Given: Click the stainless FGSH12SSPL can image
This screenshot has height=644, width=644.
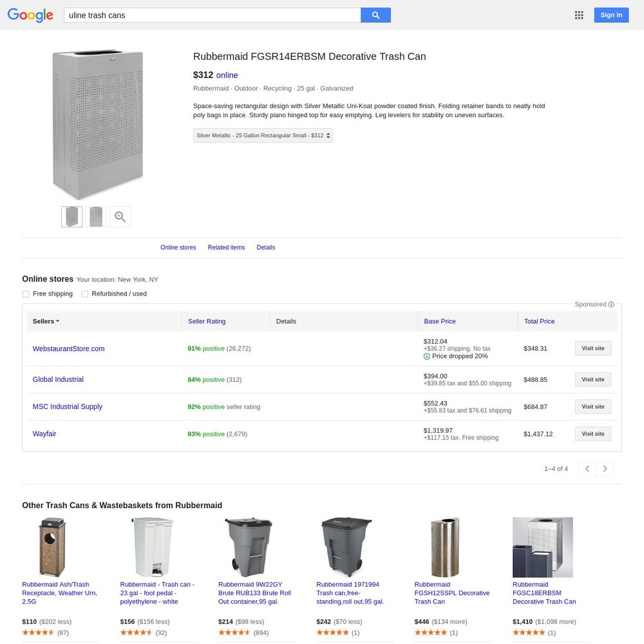Looking at the screenshot, I should tap(445, 547).
